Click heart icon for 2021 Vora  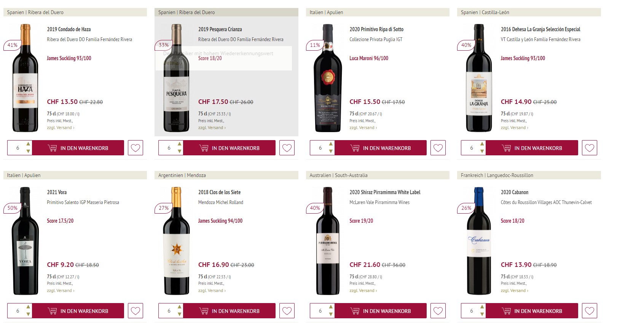[135, 311]
